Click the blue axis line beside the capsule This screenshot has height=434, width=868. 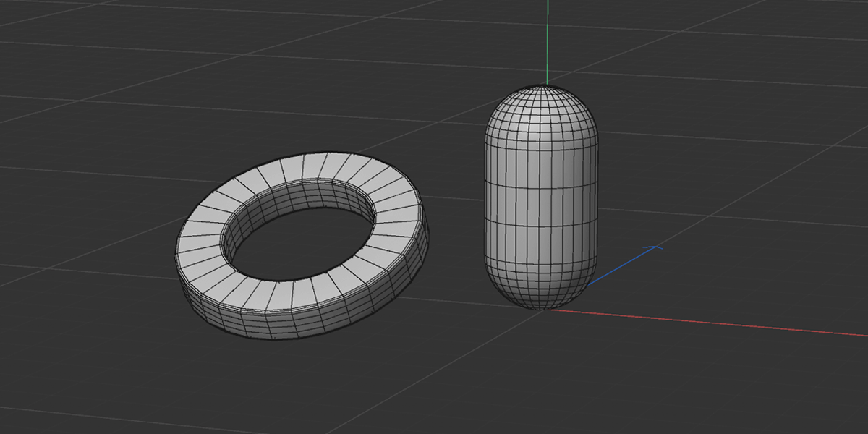(622, 265)
